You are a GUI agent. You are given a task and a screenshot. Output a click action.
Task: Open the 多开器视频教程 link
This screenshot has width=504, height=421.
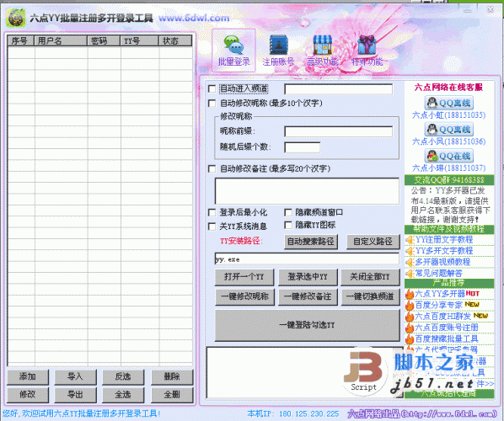tap(442, 263)
